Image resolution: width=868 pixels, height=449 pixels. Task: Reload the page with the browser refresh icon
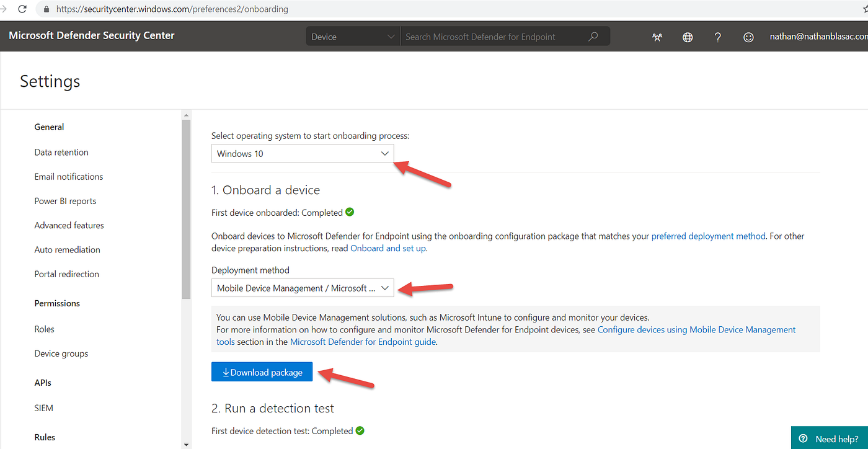22,9
